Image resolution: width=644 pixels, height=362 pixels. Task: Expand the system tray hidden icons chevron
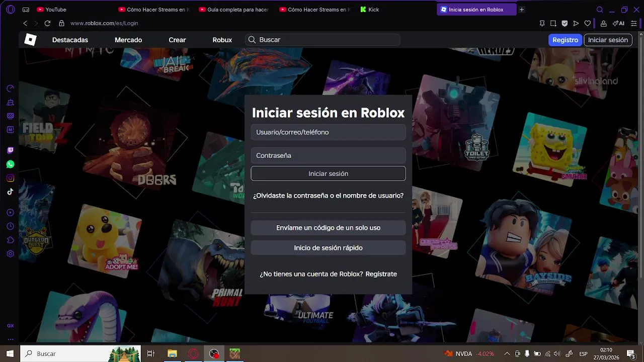tap(507, 353)
